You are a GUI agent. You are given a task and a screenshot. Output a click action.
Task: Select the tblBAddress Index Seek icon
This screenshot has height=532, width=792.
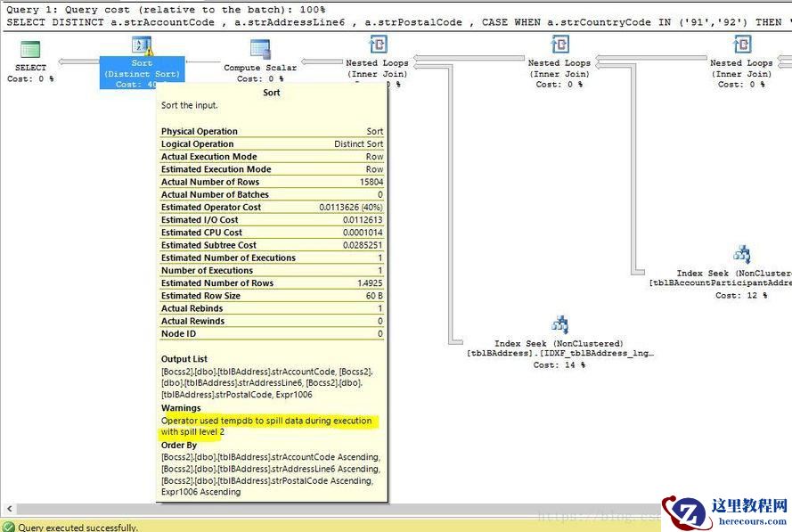pyautogui.click(x=559, y=324)
